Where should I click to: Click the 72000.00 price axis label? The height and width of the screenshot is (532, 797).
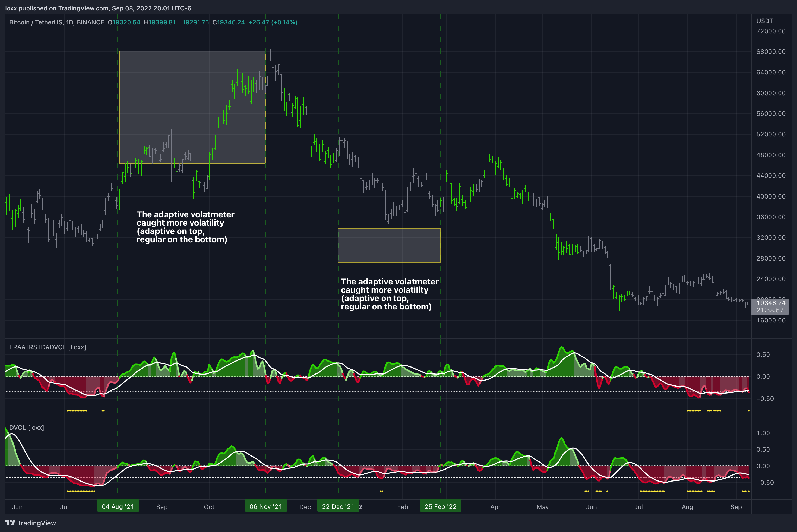coord(771,31)
